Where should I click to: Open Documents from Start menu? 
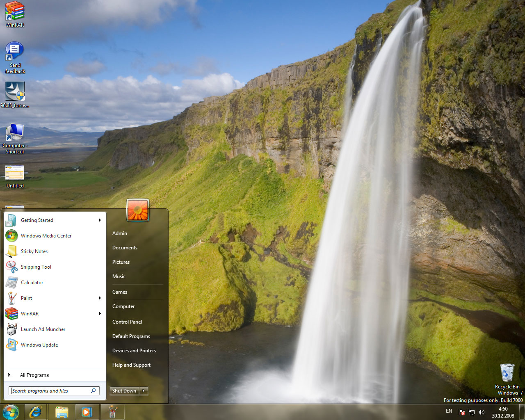pyautogui.click(x=125, y=248)
